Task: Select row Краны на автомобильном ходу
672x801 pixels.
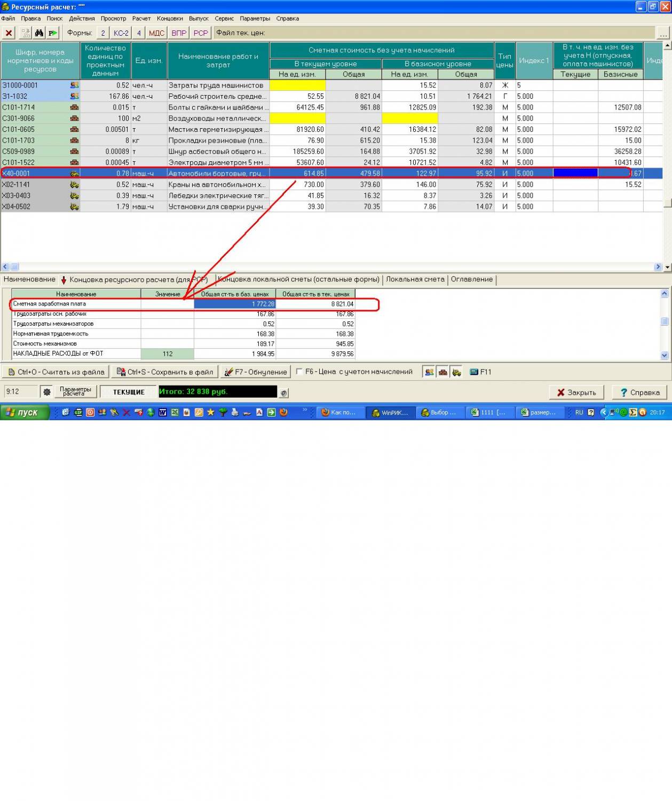Action: tap(331, 184)
